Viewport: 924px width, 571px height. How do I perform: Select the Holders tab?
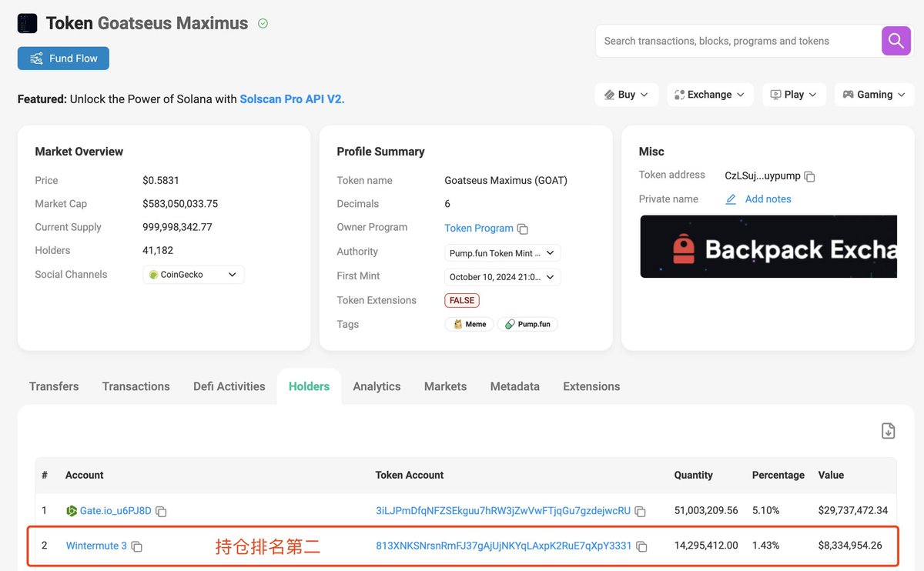(x=309, y=386)
